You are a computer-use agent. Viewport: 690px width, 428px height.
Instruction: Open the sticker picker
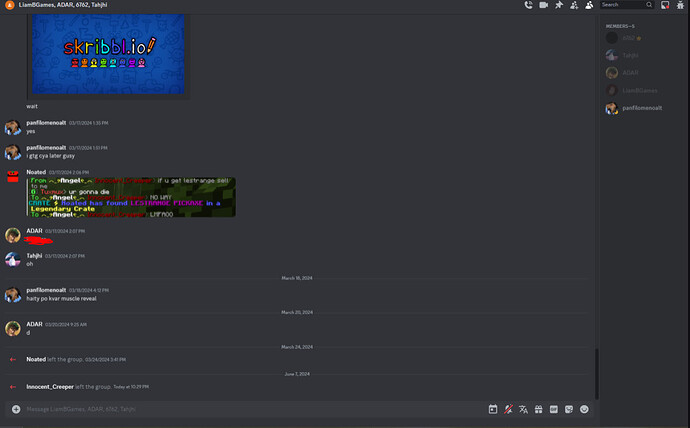tap(569, 410)
